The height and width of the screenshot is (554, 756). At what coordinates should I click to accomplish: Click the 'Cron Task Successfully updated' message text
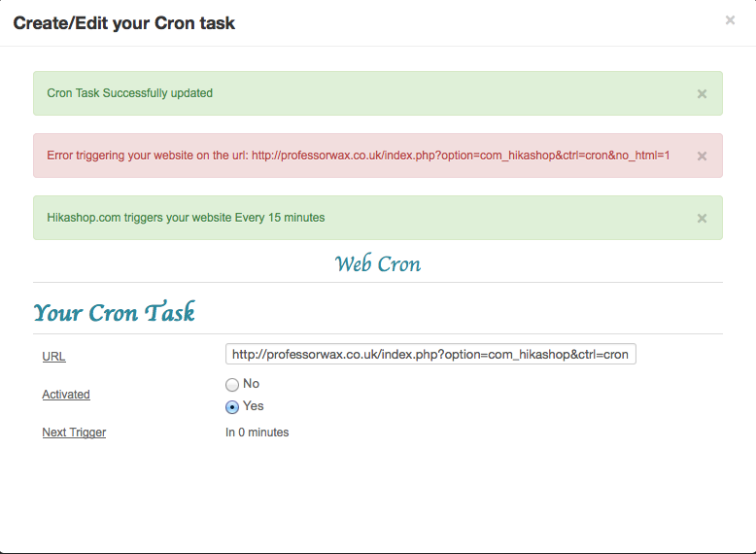(129, 93)
